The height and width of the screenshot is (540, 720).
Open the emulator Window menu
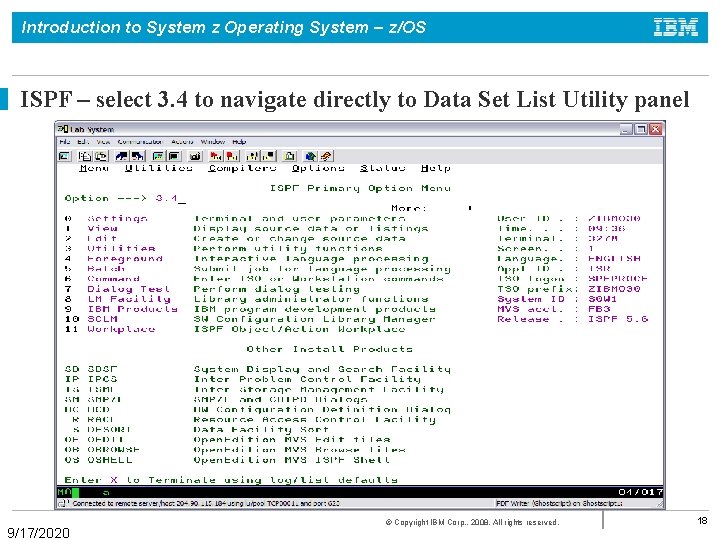pyautogui.click(x=213, y=142)
